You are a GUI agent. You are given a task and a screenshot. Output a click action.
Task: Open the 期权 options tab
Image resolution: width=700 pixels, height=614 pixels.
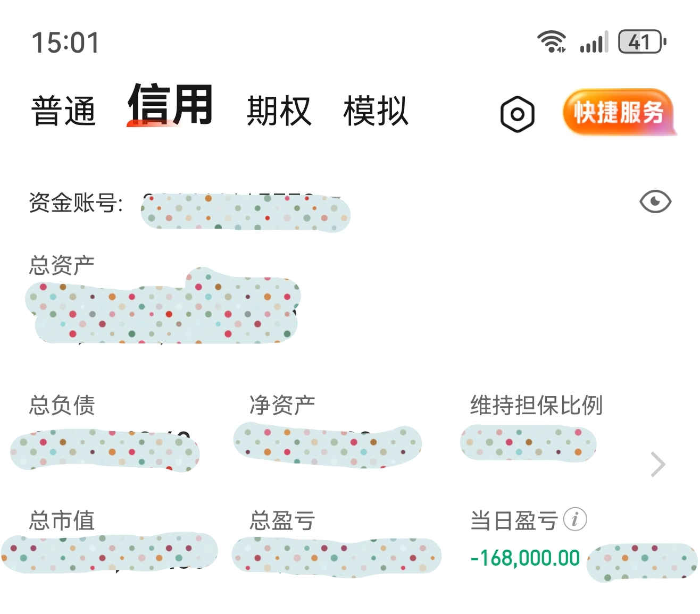(279, 111)
